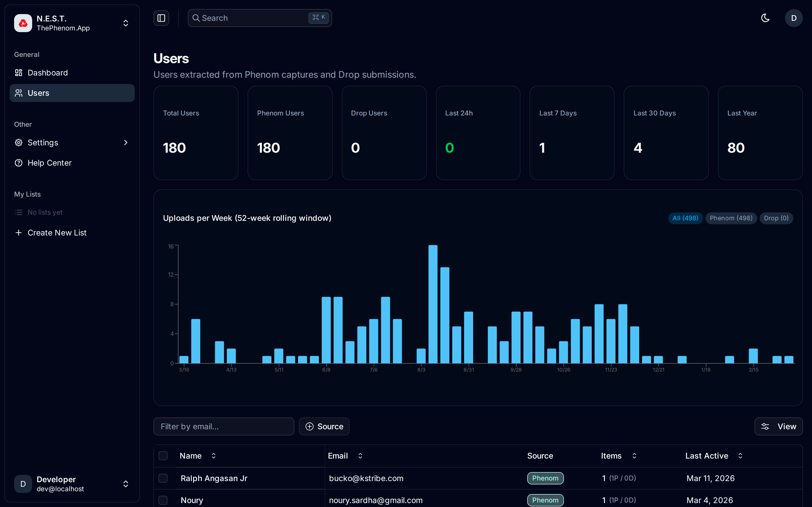The width and height of the screenshot is (812, 507).
Task: Check the row for Ralph Angasan Jr
Action: coord(164,478)
